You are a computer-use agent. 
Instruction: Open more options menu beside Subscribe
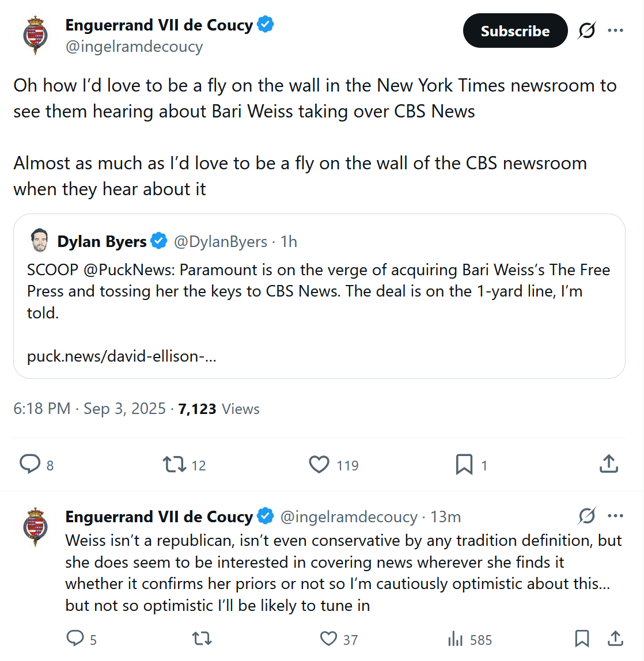(x=615, y=31)
